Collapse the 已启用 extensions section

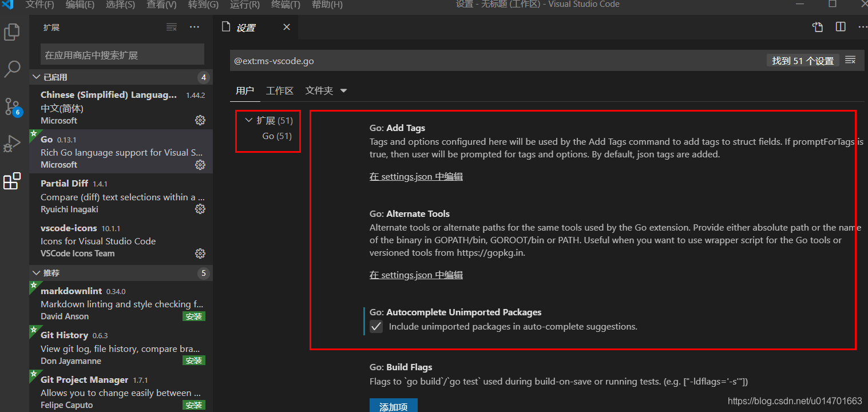tap(36, 77)
